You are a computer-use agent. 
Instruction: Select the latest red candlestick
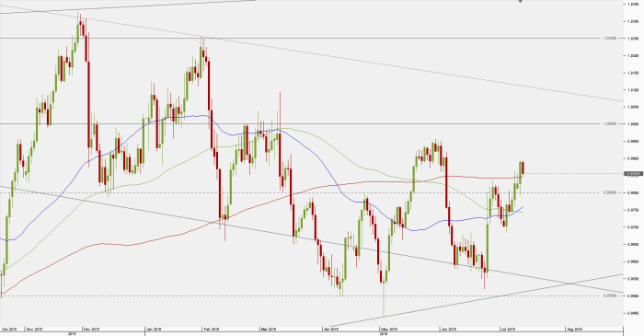[523, 168]
